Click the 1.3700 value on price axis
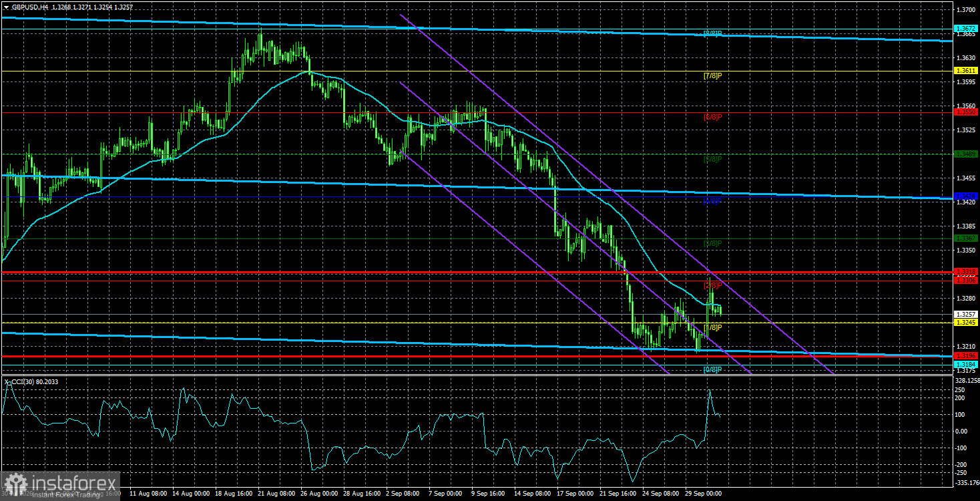980x501 pixels. (967, 9)
